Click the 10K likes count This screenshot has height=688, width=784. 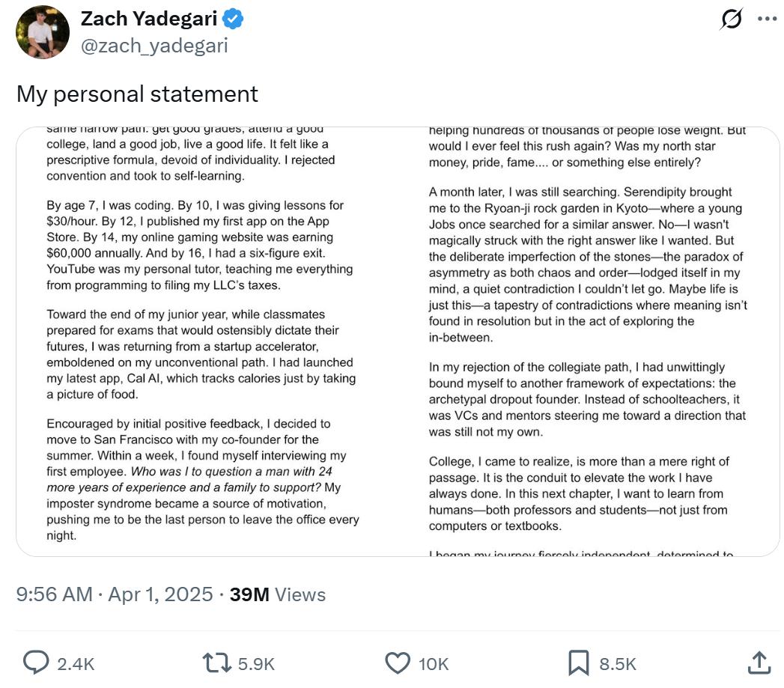[434, 664]
